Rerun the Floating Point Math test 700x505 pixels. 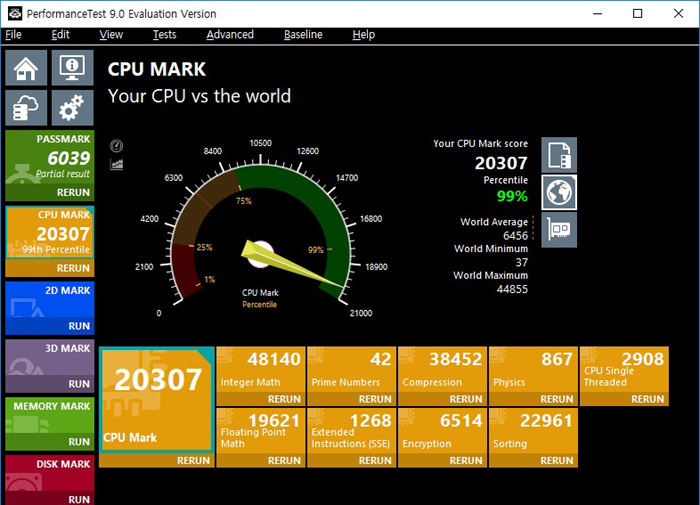(x=261, y=461)
